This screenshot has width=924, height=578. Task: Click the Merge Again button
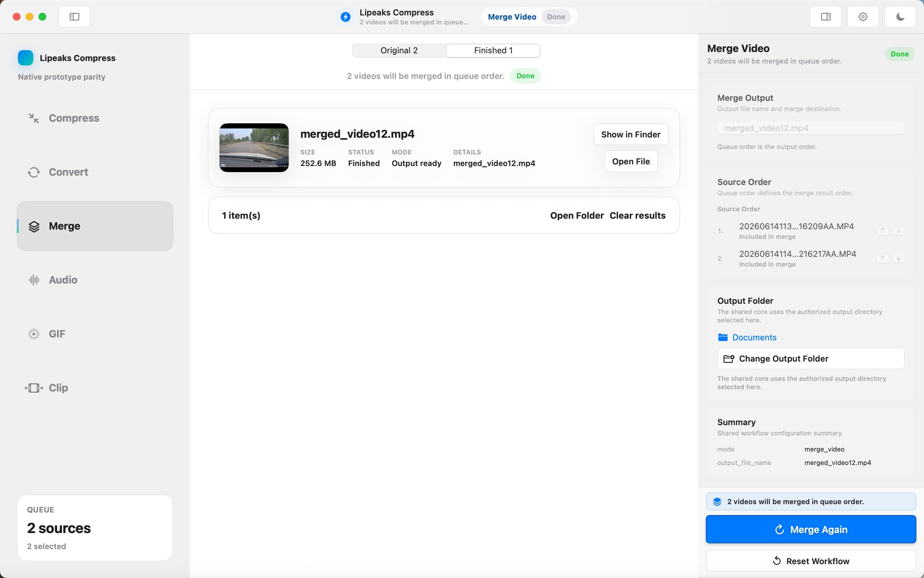[x=811, y=529]
